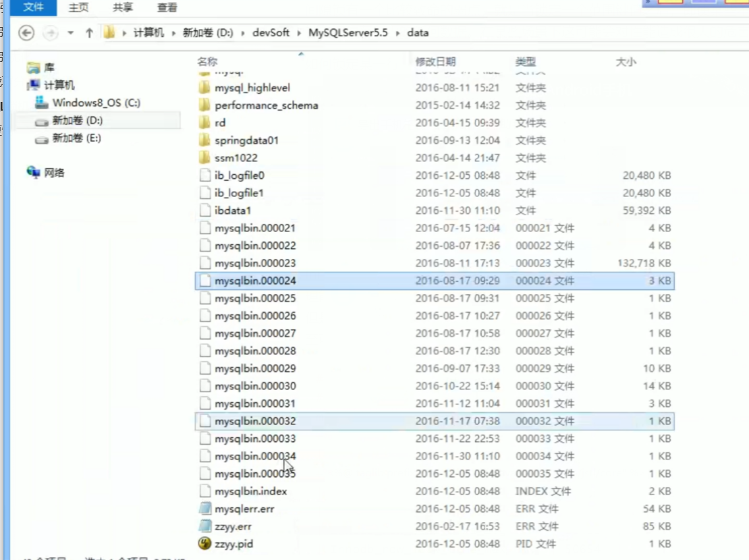This screenshot has height=560, width=749.
Task: Select the mysqlbin.000025 file icon
Action: [205, 298]
